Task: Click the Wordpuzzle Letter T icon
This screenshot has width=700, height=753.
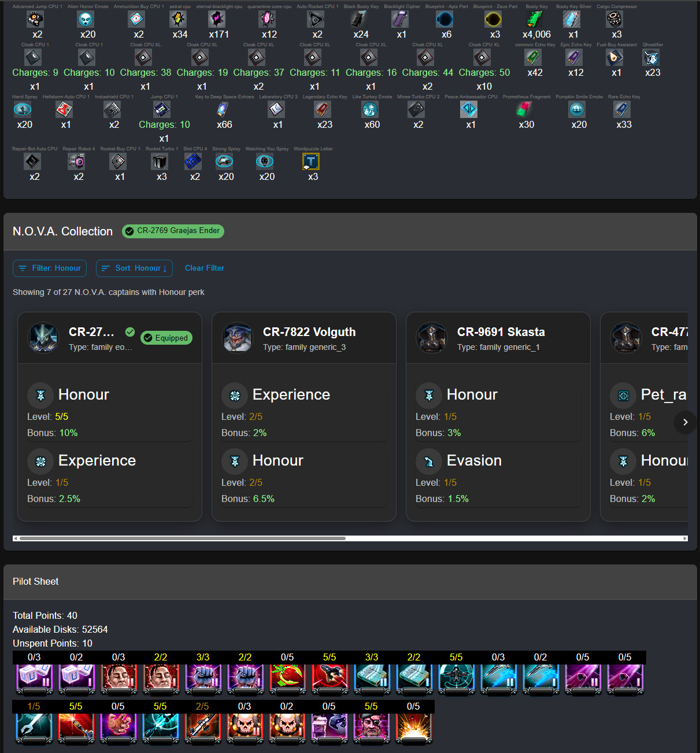Action: click(311, 162)
